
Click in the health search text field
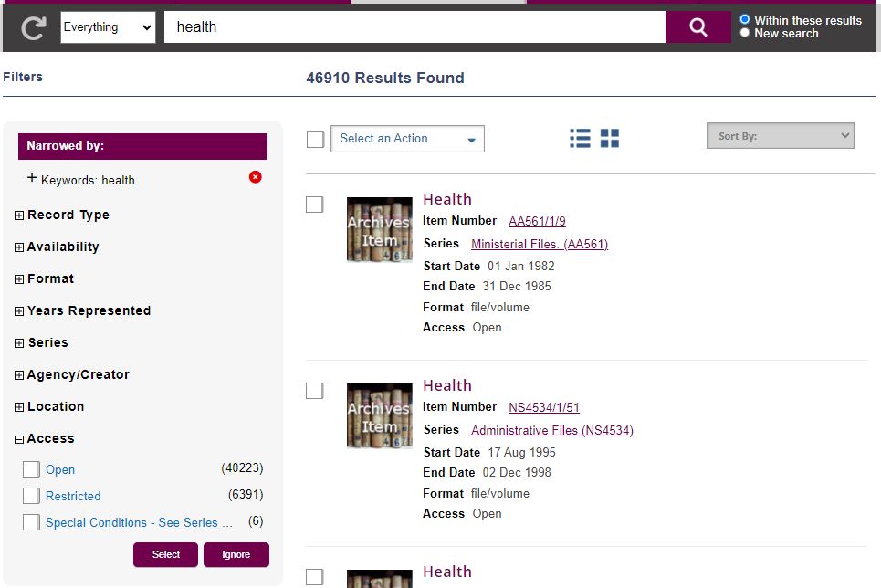[414, 27]
